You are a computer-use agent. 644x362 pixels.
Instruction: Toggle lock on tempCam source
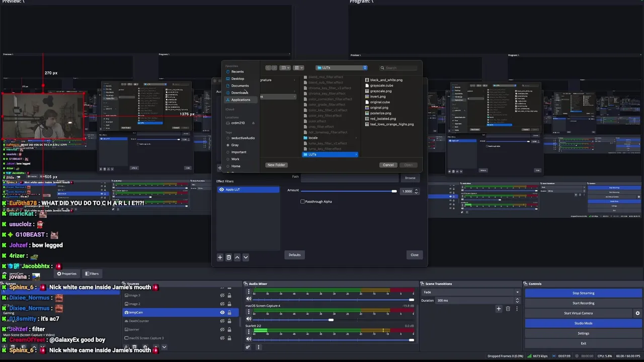coord(229,312)
